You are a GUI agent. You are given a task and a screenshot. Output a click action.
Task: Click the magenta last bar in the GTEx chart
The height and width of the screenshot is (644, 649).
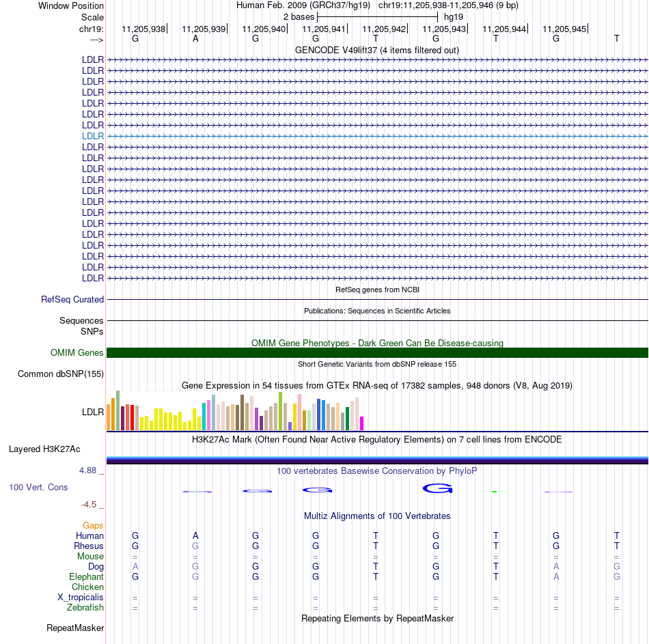pos(362,423)
